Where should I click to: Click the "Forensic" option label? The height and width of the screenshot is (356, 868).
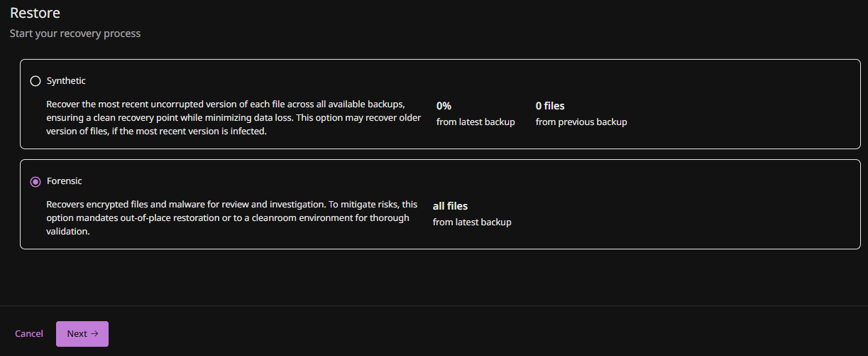tap(65, 181)
